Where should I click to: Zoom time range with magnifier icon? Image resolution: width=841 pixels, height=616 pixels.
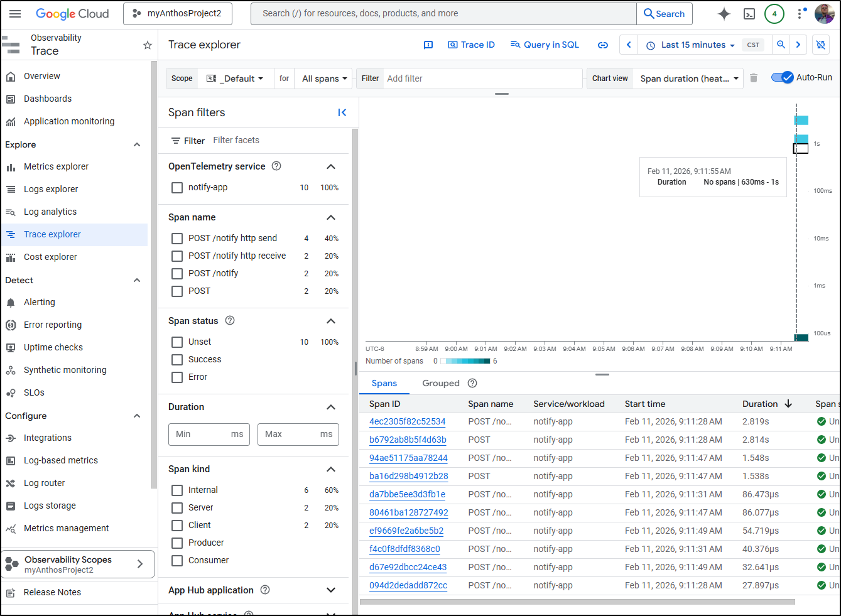click(781, 45)
